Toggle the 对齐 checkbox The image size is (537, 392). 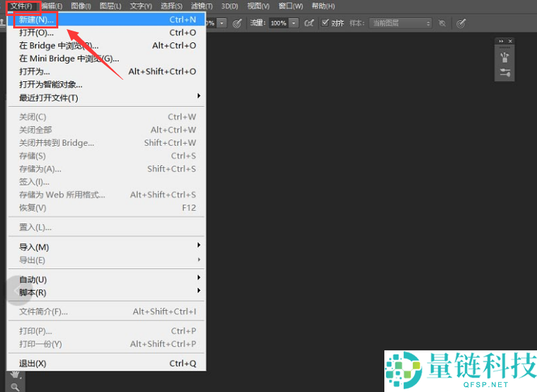click(x=325, y=23)
